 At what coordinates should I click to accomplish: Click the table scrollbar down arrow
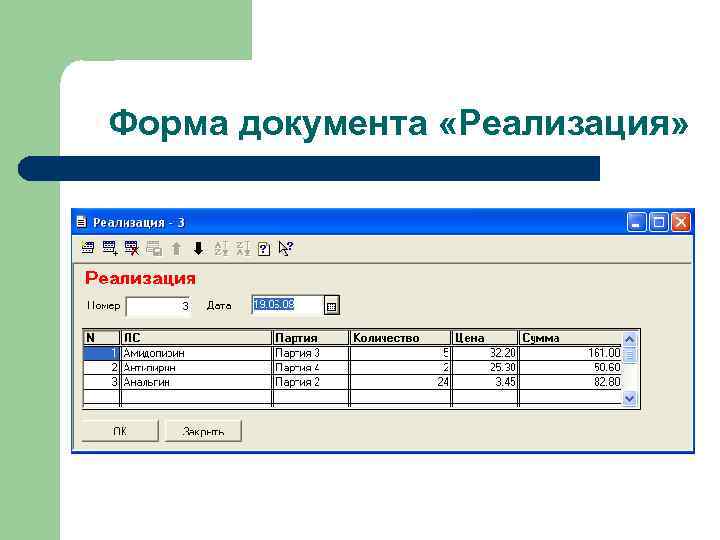pyautogui.click(x=630, y=399)
